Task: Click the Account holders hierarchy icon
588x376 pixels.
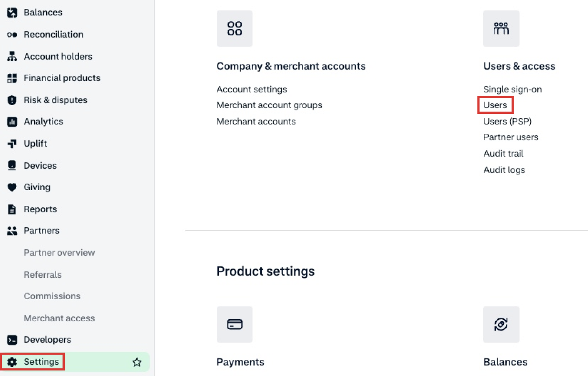Action: 12,56
